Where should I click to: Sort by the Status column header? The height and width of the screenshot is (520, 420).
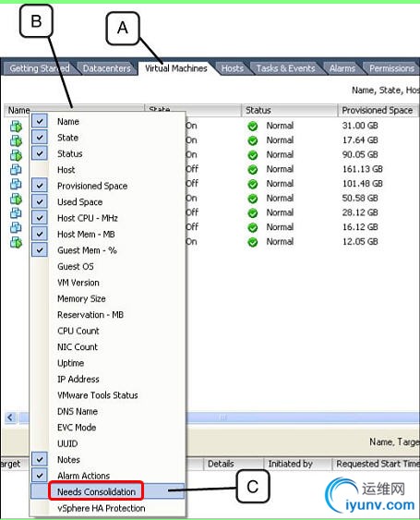(x=290, y=110)
